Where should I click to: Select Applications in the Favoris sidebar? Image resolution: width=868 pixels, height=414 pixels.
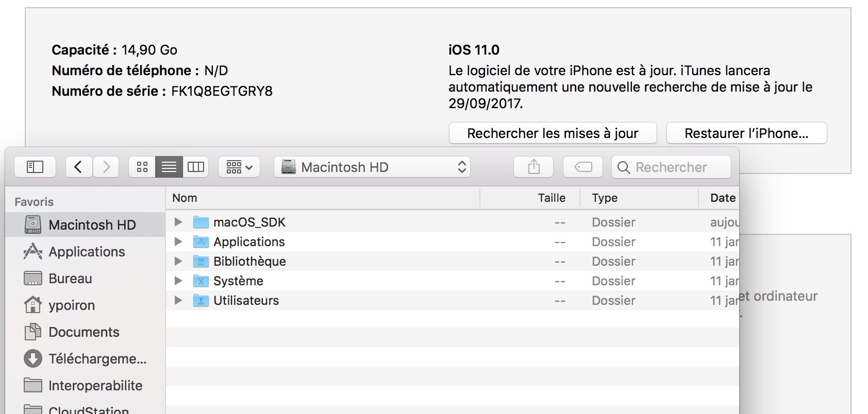coord(87,252)
